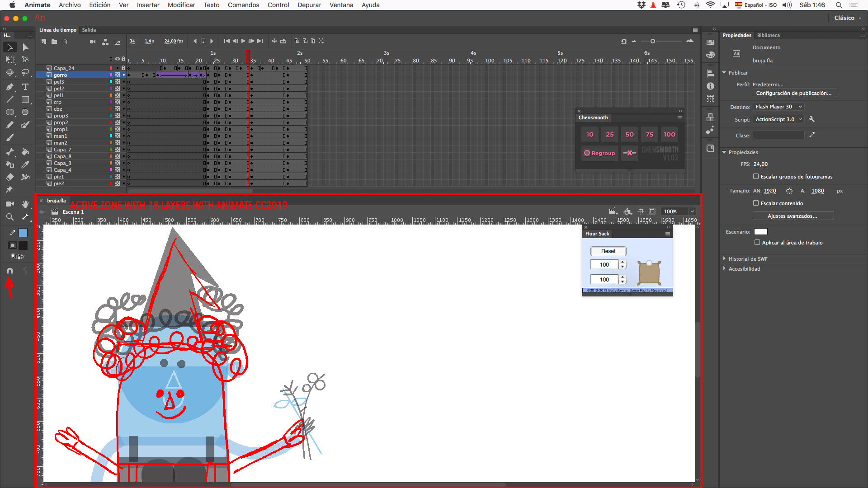Open the Modificar menu
The width and height of the screenshot is (868, 488).
pos(181,5)
